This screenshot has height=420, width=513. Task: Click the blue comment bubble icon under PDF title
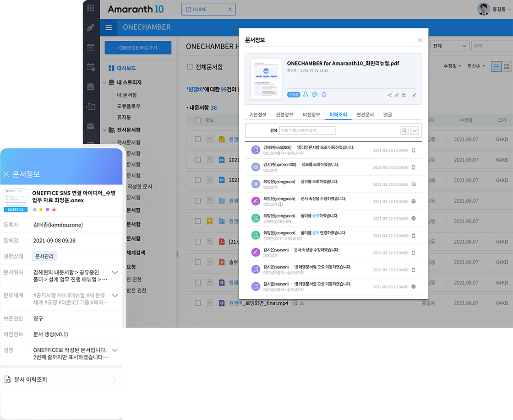(315, 94)
